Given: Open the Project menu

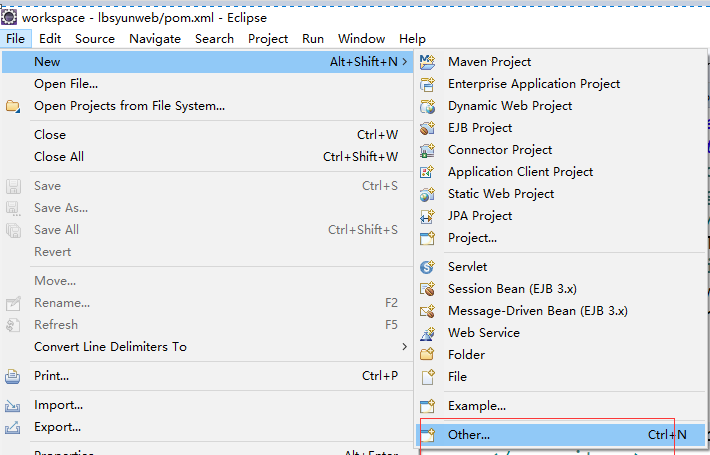Looking at the screenshot, I should click(268, 39).
